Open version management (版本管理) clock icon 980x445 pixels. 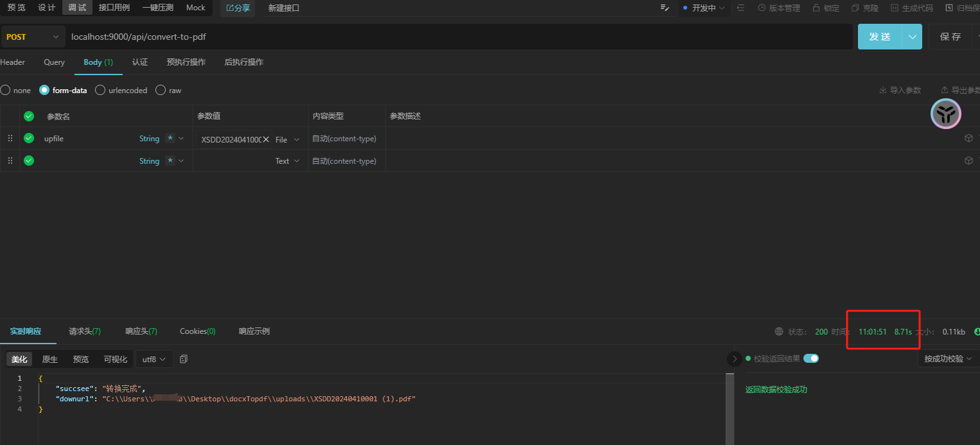[762, 8]
